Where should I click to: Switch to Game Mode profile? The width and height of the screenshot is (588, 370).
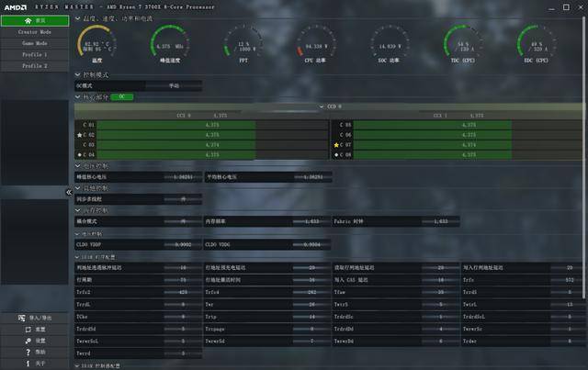point(36,43)
